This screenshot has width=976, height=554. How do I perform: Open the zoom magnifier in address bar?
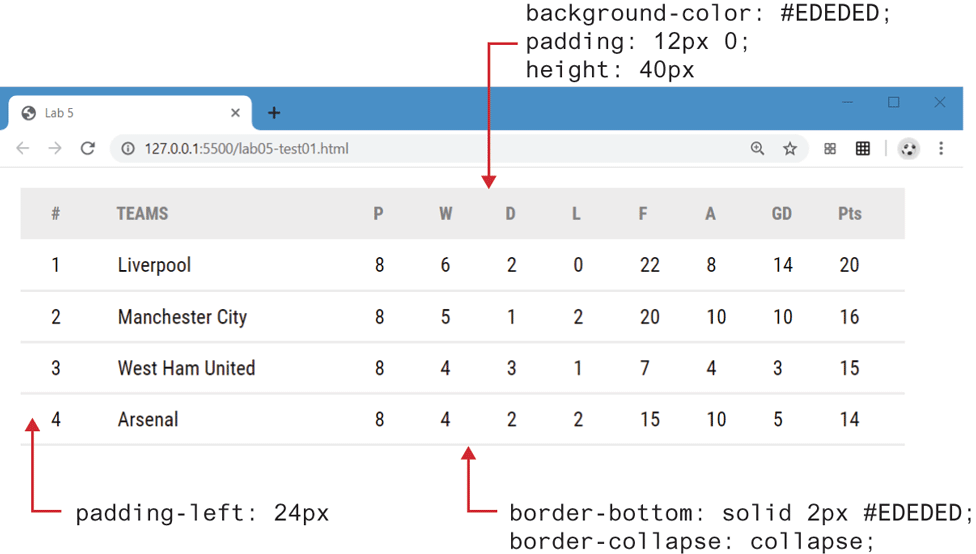click(757, 149)
